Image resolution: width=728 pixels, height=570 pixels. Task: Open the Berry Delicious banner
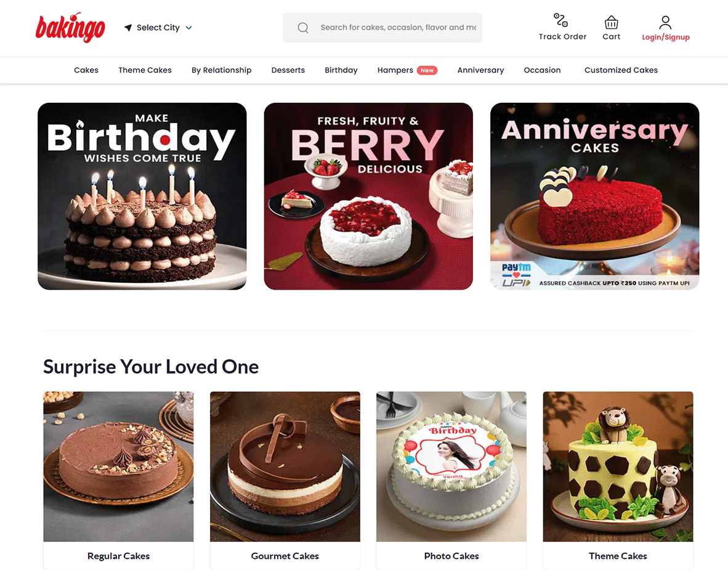pyautogui.click(x=368, y=196)
